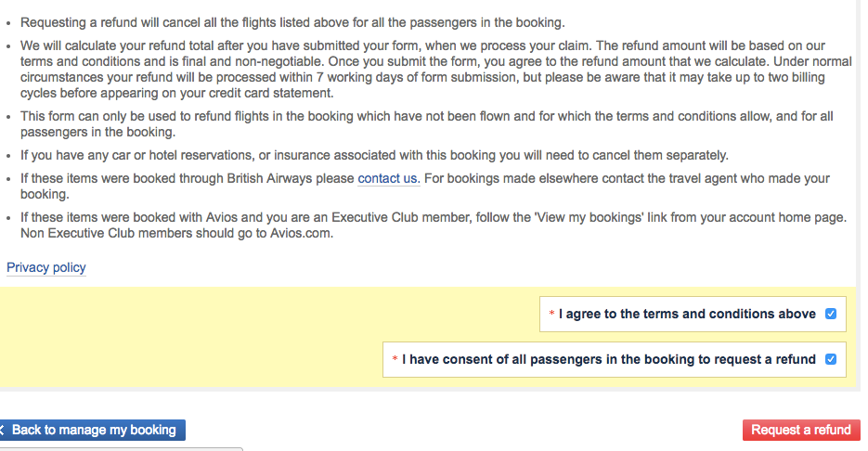This screenshot has height=451, width=868.
Task: Open the 'contact us' link
Action: tap(388, 178)
